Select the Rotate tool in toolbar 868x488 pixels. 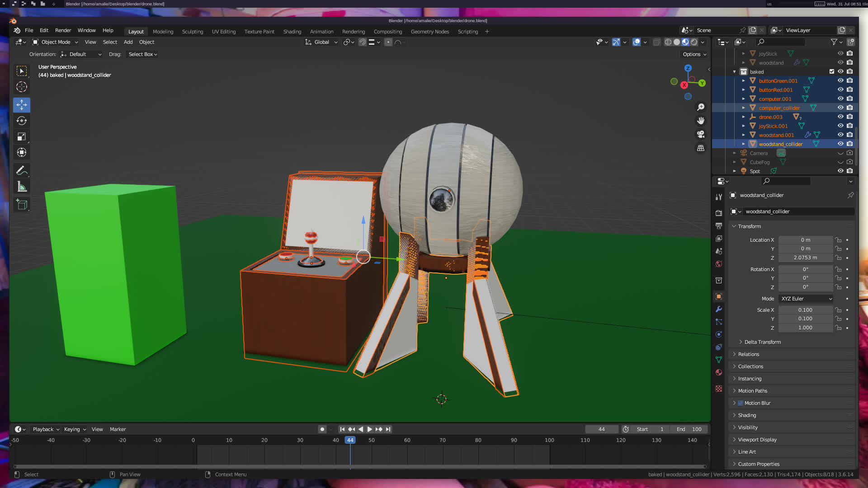22,121
